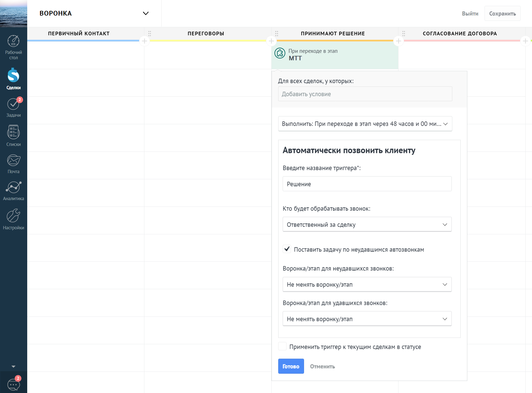Click the Добавить условие field
532x393 pixels.
pos(365,94)
